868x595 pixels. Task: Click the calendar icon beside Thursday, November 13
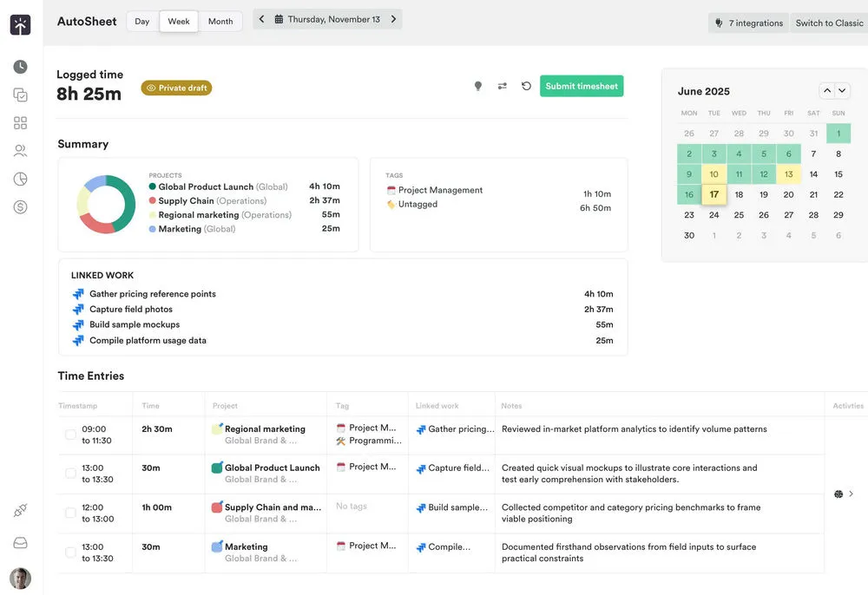click(279, 19)
